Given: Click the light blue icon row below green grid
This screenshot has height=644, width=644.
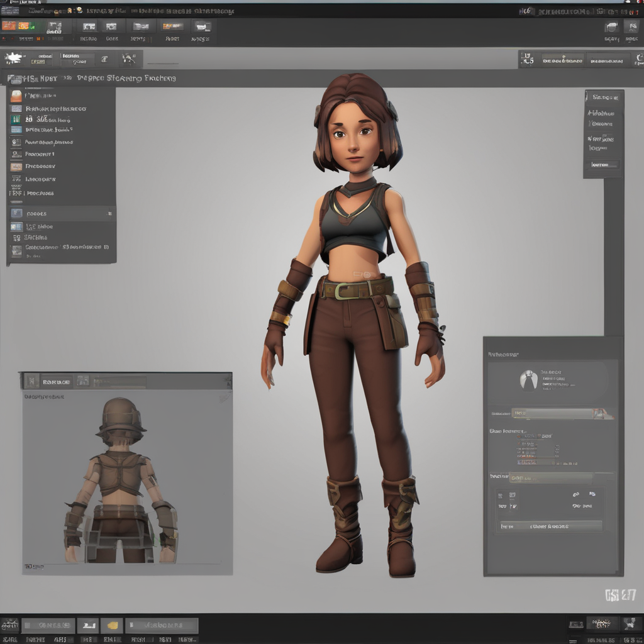Looking at the screenshot, I should click(x=62, y=130).
